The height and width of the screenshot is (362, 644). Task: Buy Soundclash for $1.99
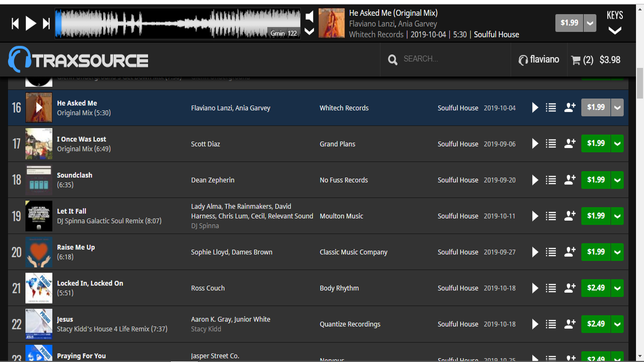click(x=596, y=180)
